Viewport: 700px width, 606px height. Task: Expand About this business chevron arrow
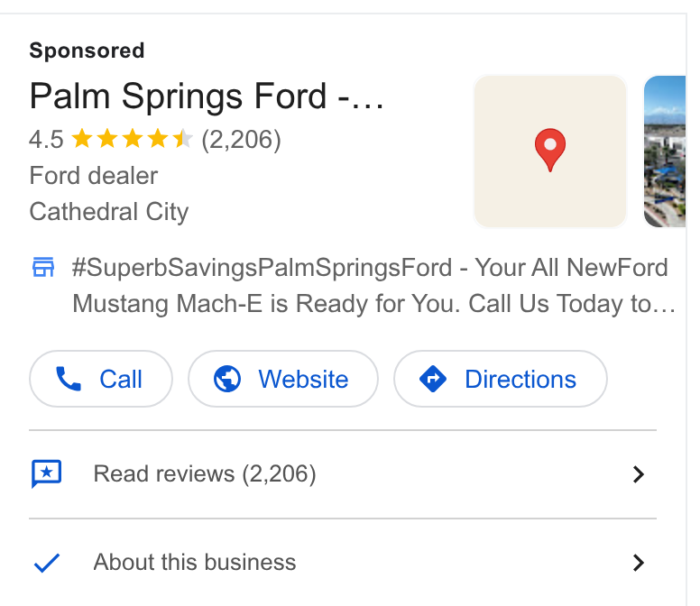click(639, 563)
